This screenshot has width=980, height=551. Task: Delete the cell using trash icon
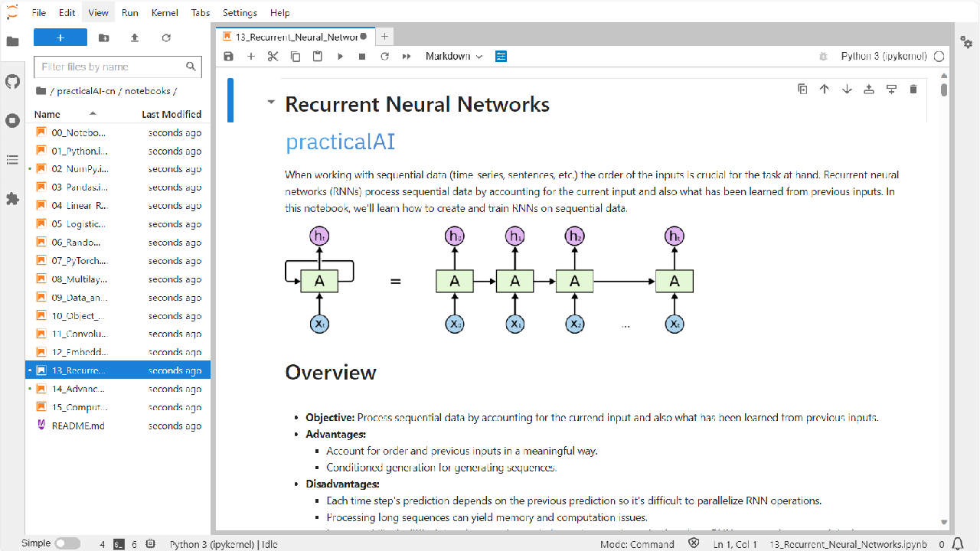point(913,90)
